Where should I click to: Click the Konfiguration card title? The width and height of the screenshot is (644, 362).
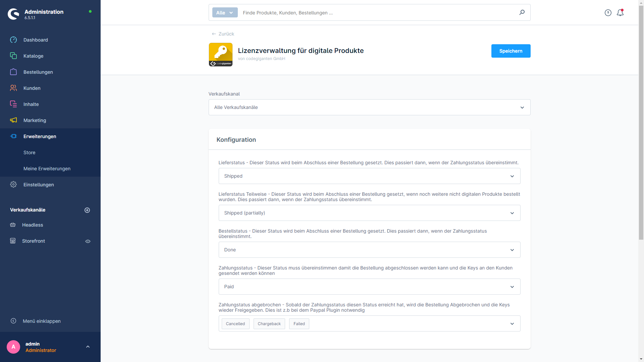coord(236,140)
